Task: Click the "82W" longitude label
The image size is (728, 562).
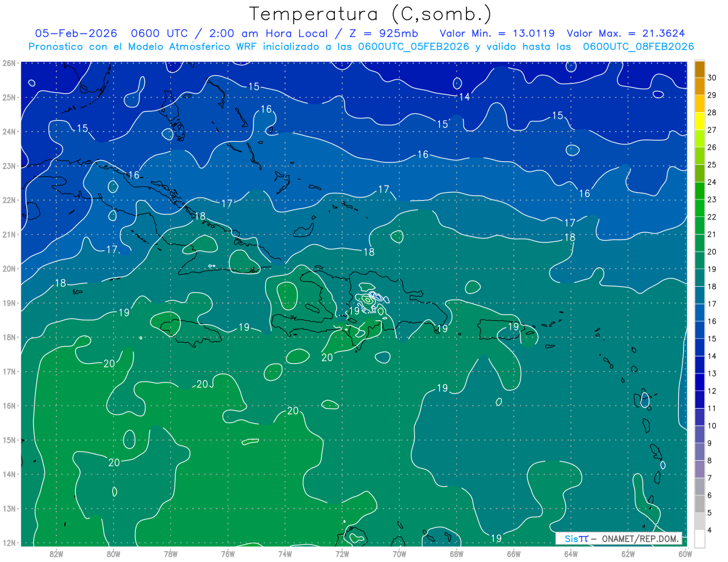Action: pos(56,554)
